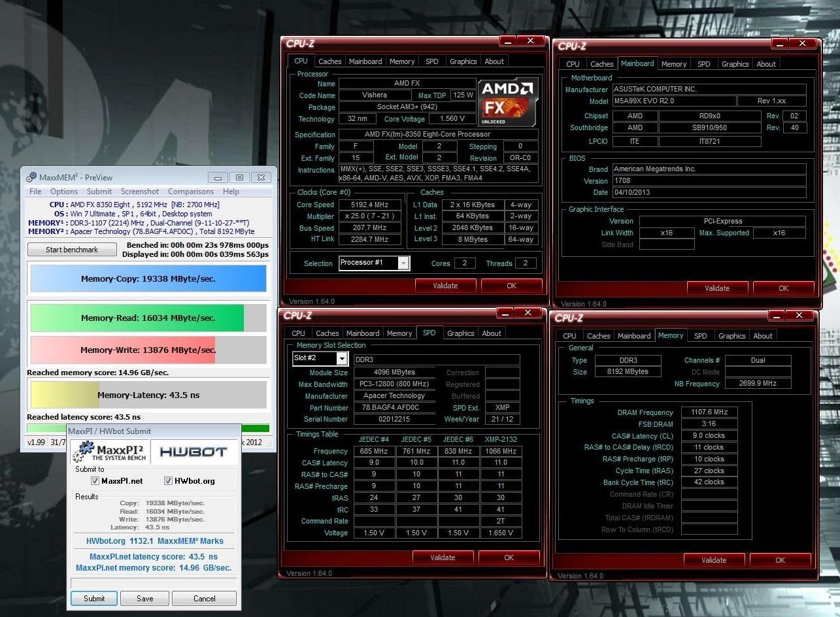The height and width of the screenshot is (617, 840).
Task: Click the HWbot.org 1132.1 MaxxMEM² Marks text
Action: click(x=155, y=541)
